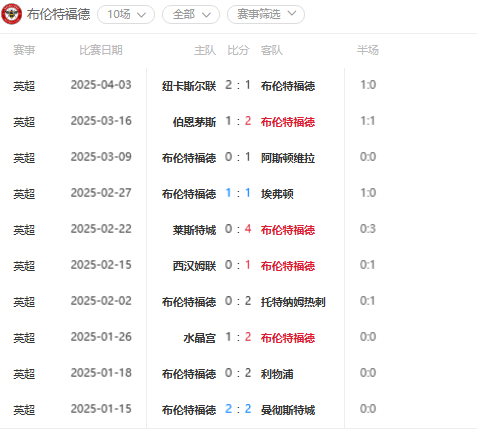Open the 10场 match count dropdown
Viewport: 477px width, 432px height.
coord(126,14)
